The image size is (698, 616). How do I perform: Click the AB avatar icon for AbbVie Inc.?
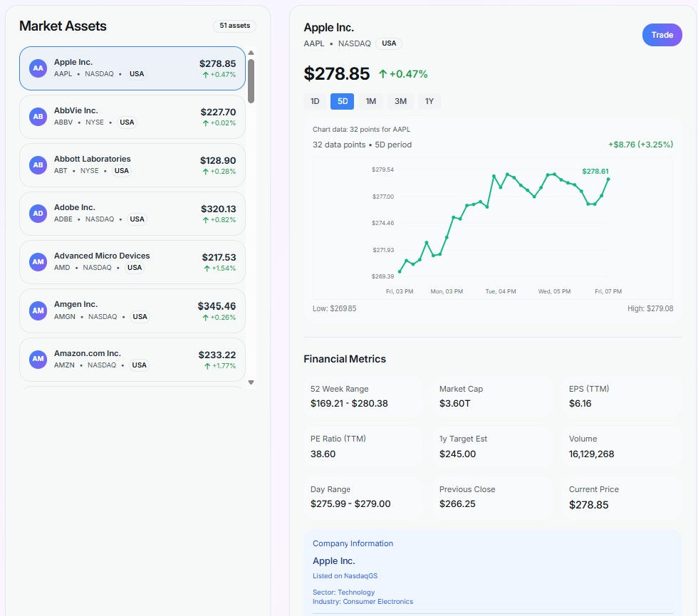tap(38, 117)
